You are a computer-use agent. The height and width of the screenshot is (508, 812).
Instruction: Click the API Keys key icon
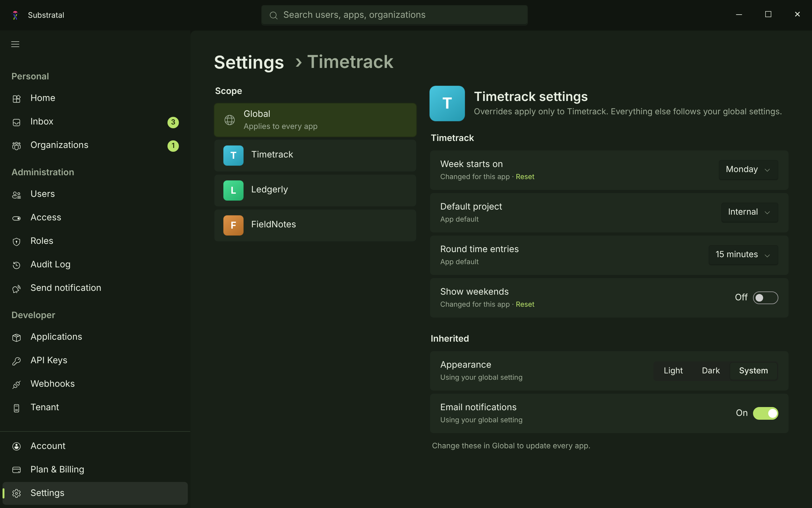16,361
